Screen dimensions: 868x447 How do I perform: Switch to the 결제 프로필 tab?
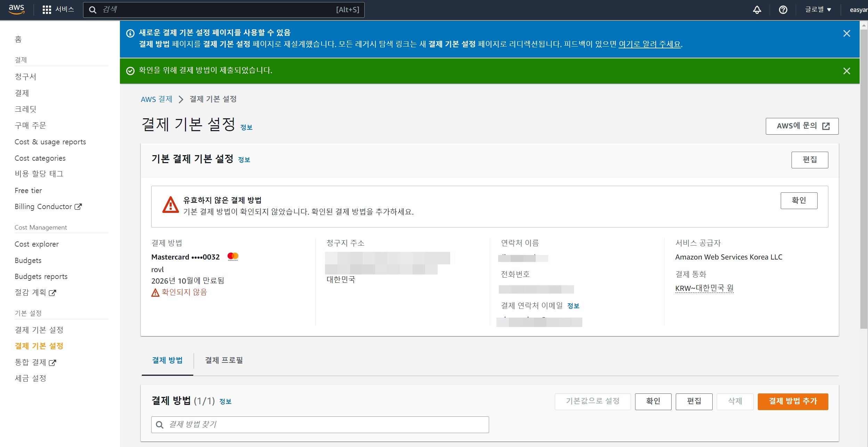[x=224, y=360]
